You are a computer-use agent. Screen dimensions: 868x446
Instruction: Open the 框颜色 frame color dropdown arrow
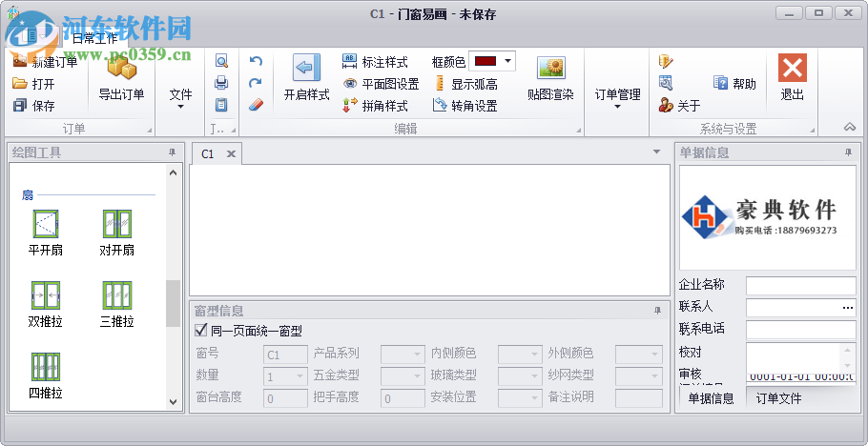tap(507, 61)
